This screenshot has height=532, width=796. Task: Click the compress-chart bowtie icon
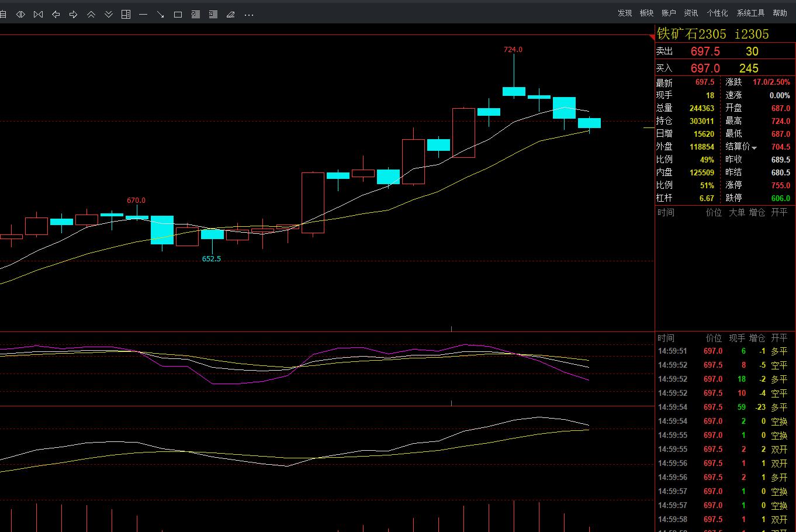point(39,14)
